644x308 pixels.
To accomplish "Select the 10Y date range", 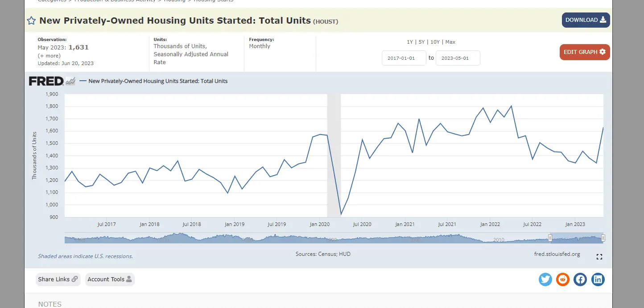I will point(435,42).
